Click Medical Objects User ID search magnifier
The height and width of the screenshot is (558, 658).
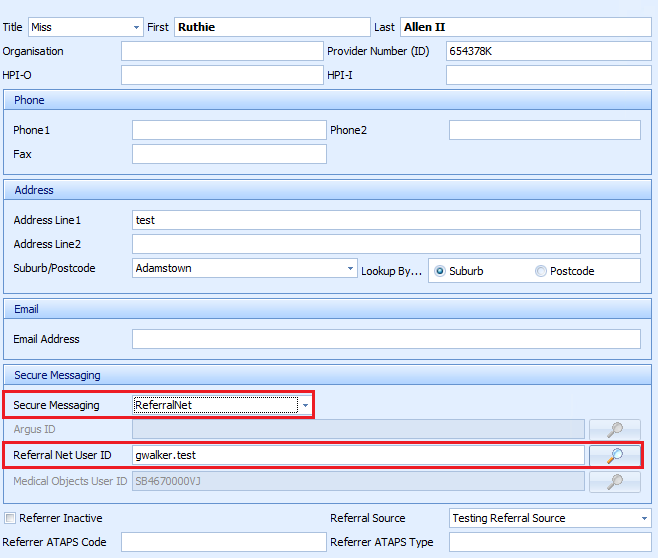615,481
